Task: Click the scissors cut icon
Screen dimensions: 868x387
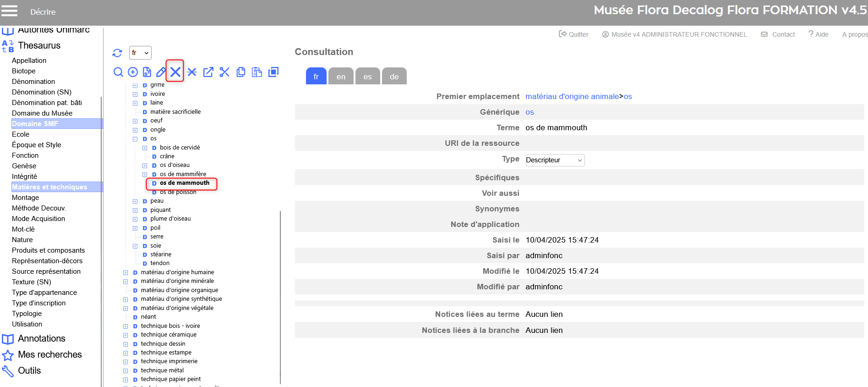Action: point(224,72)
